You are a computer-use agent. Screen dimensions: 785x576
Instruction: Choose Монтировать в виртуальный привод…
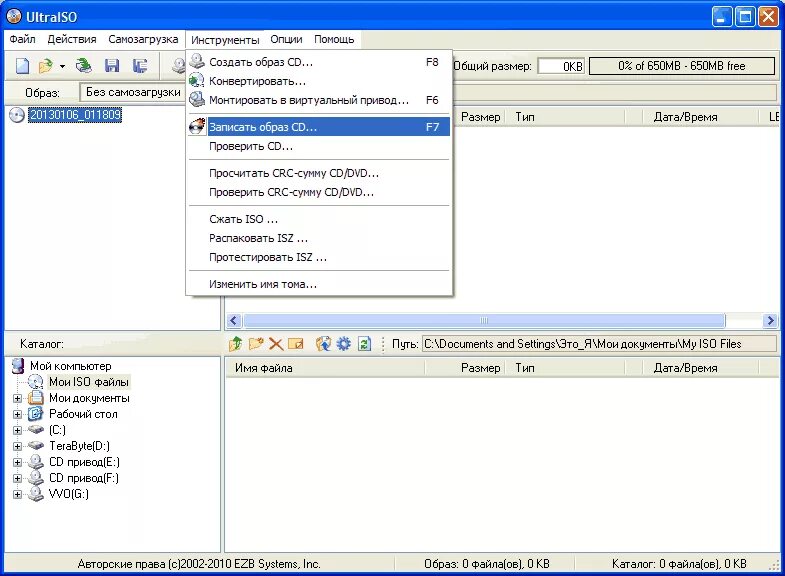(x=319, y=100)
